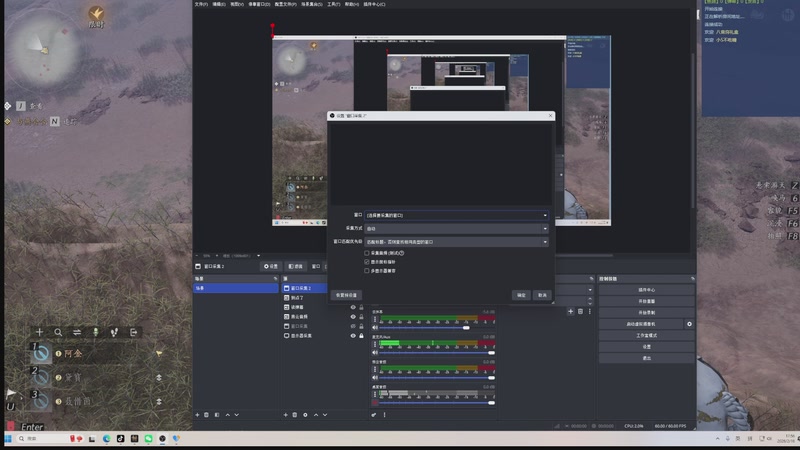Open the 工具(T) Tools menu
800x450 pixels.
(x=333, y=4)
